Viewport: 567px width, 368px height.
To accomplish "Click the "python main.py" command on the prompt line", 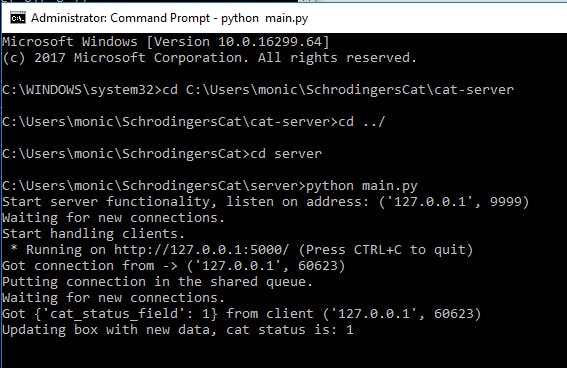I will pos(362,186).
